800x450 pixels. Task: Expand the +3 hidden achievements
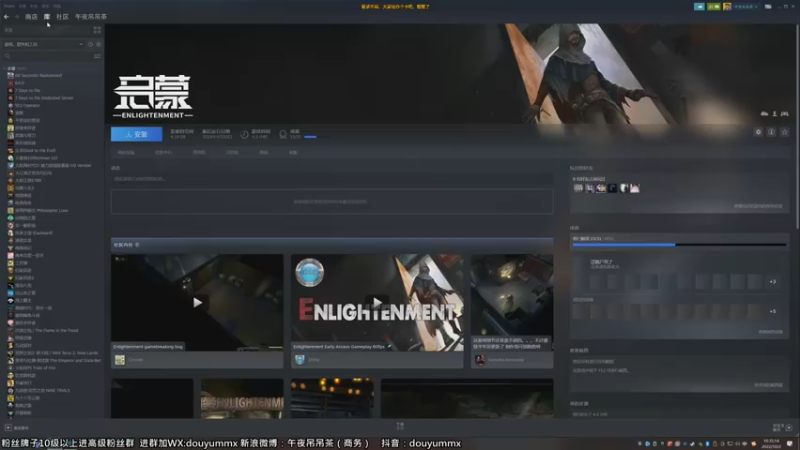click(773, 282)
